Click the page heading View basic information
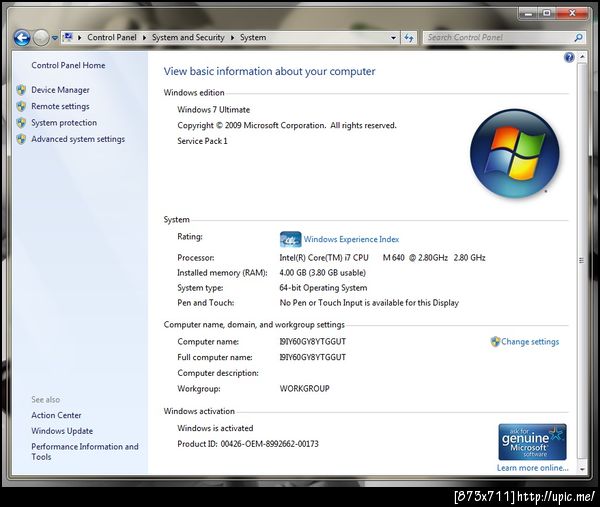The image size is (600, 507). [269, 72]
